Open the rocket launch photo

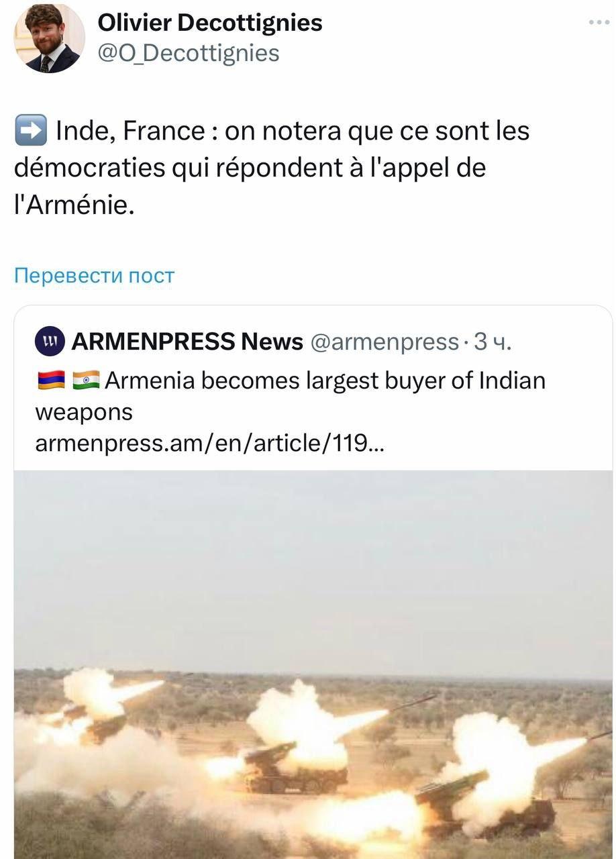click(x=313, y=664)
